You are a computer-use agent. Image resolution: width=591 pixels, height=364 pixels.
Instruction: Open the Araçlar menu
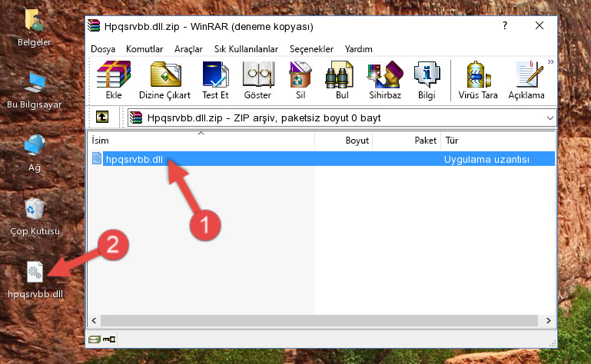coord(188,49)
